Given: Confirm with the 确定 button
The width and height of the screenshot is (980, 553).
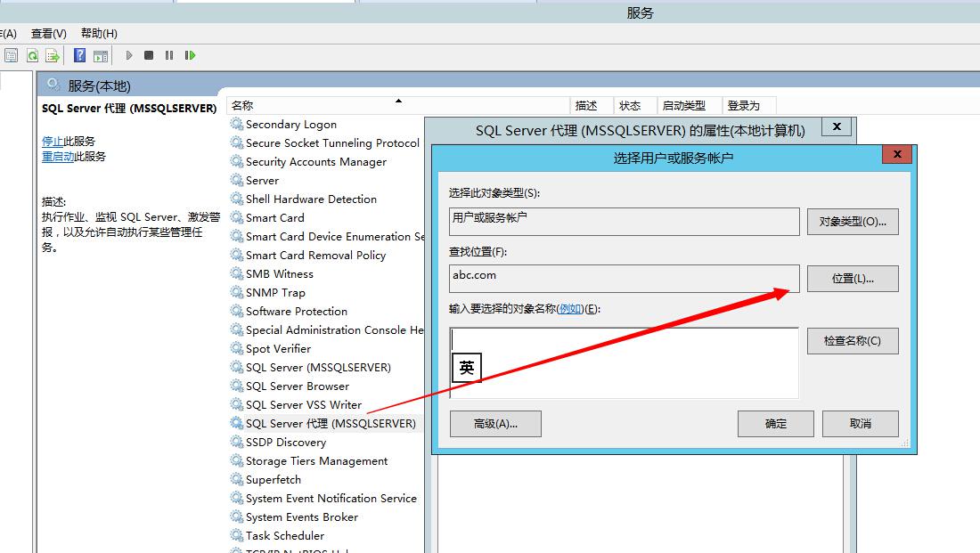Looking at the screenshot, I should (775, 424).
